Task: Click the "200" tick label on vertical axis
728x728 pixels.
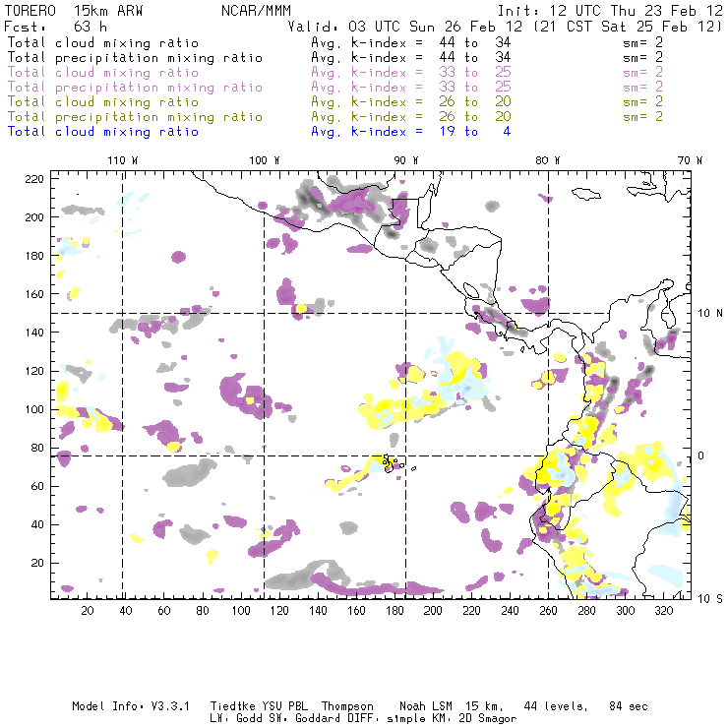Action: (34, 217)
